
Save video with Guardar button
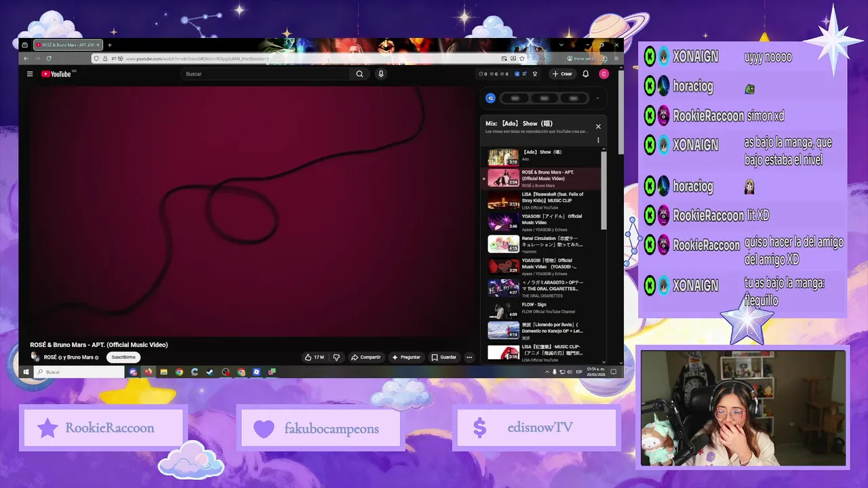point(444,357)
